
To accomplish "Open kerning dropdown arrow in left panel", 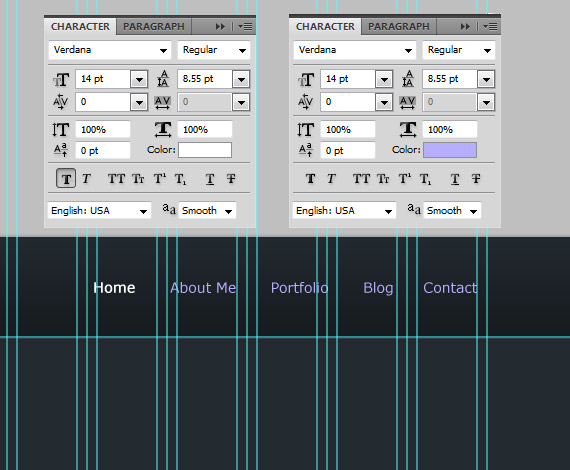I will point(139,102).
